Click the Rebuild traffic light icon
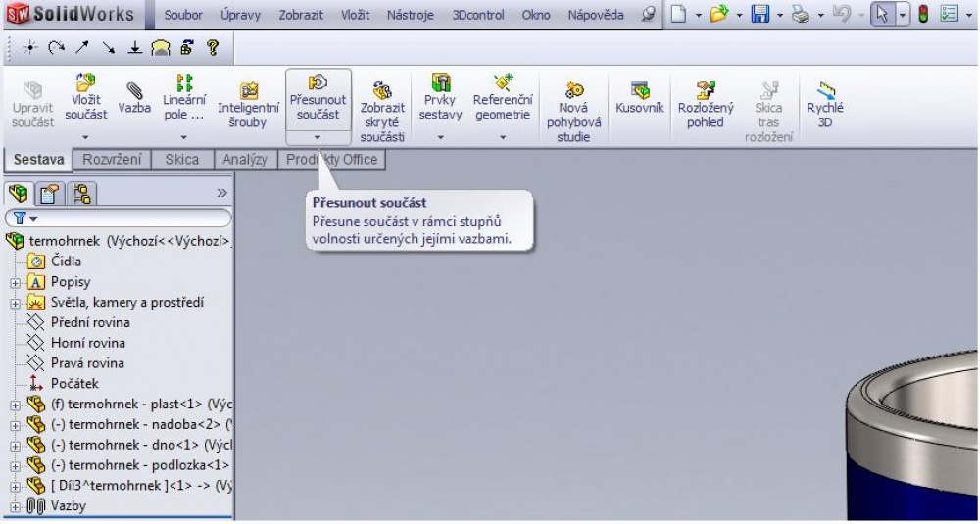980x524 pixels. [923, 14]
